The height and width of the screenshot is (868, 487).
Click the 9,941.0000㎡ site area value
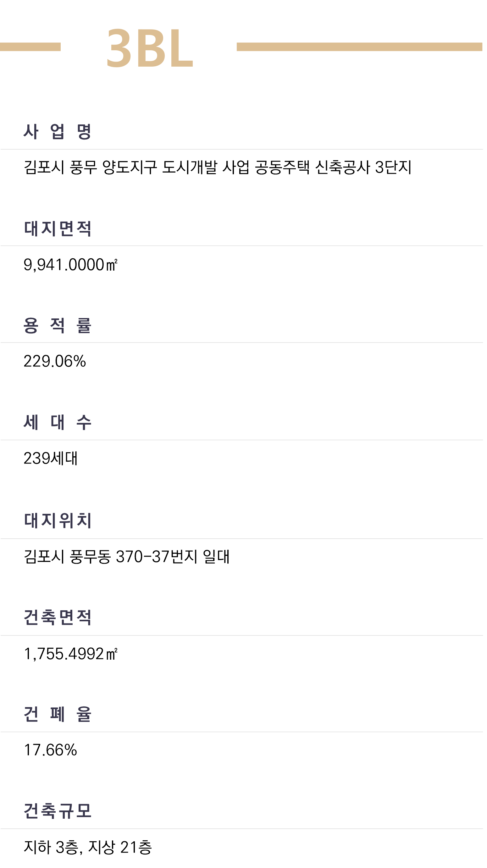pos(70,265)
